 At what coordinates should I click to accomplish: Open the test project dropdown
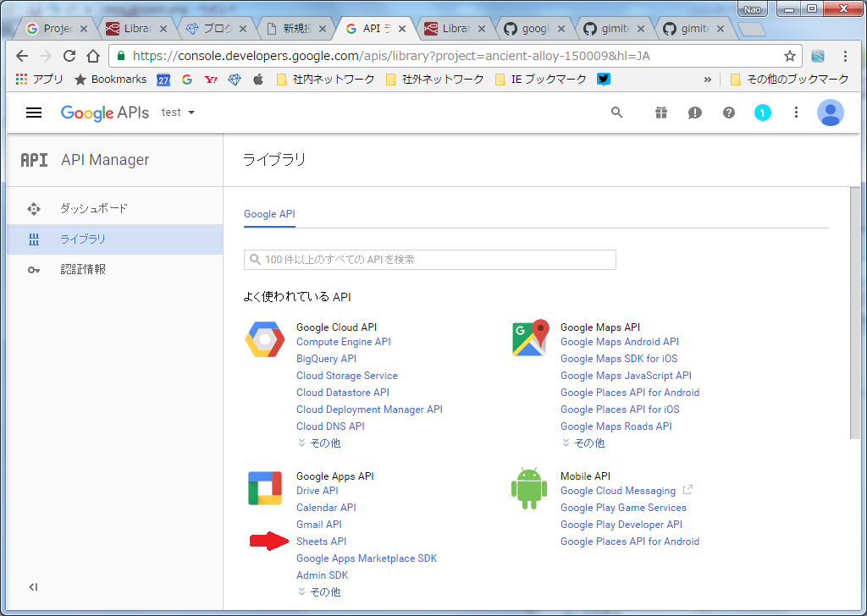[178, 113]
